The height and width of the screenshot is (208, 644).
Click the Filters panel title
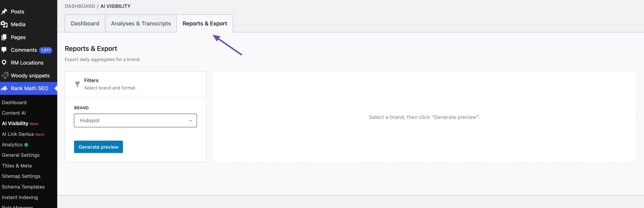tap(91, 80)
